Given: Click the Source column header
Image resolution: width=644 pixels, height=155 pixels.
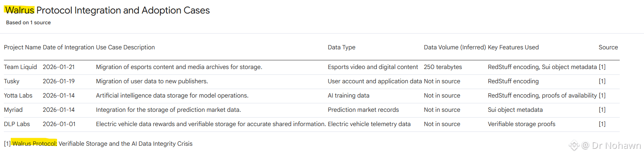Looking at the screenshot, I should [608, 47].
